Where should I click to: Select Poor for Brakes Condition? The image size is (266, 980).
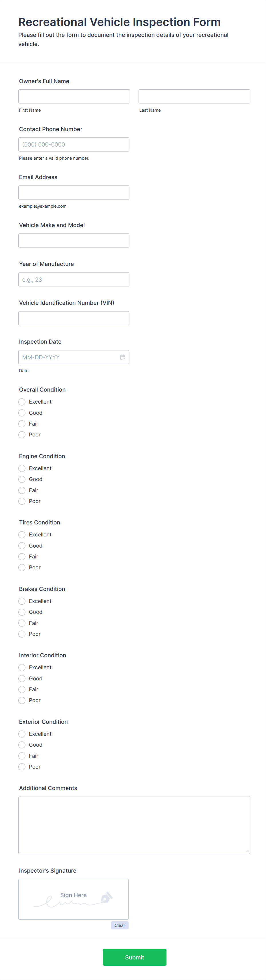[x=22, y=634]
